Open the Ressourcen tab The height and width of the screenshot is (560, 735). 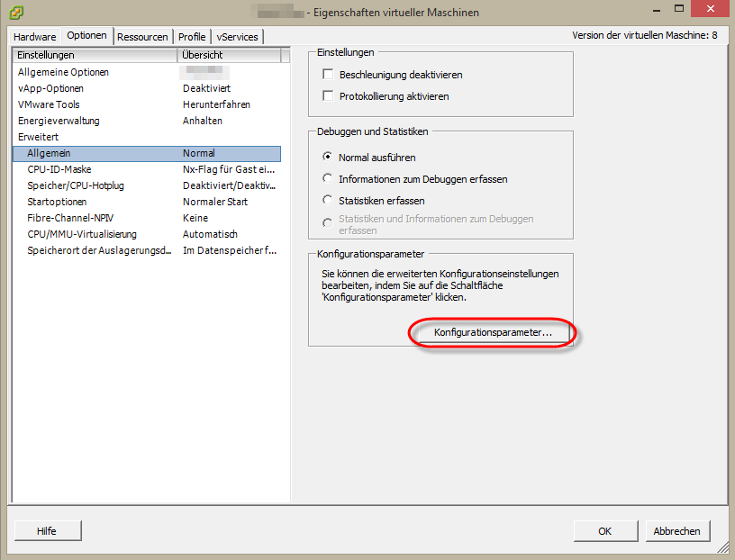(x=142, y=37)
